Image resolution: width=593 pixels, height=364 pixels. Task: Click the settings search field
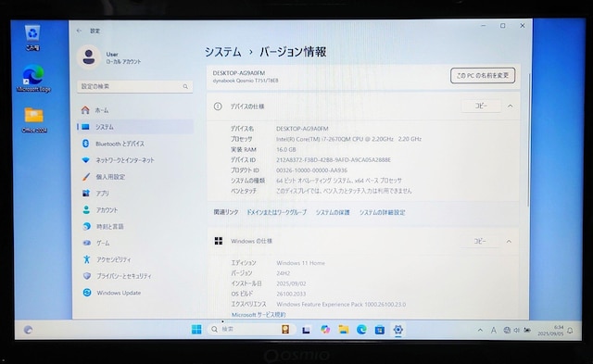pos(134,86)
